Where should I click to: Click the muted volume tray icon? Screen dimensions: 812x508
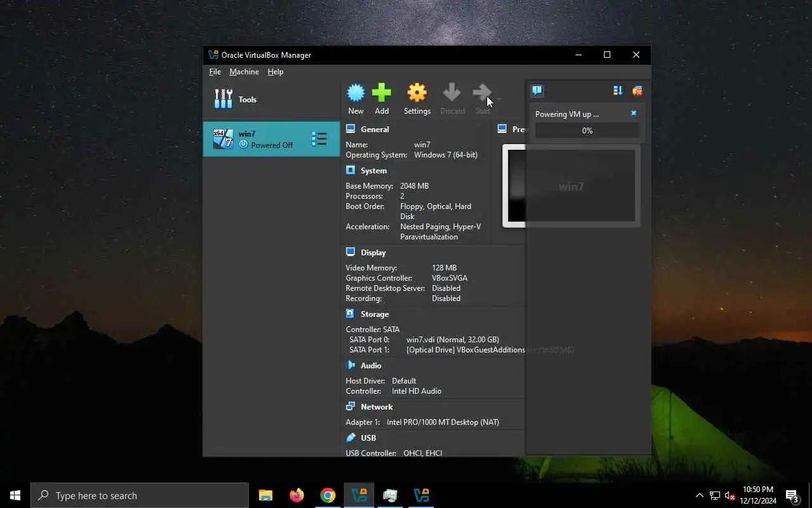(730, 495)
